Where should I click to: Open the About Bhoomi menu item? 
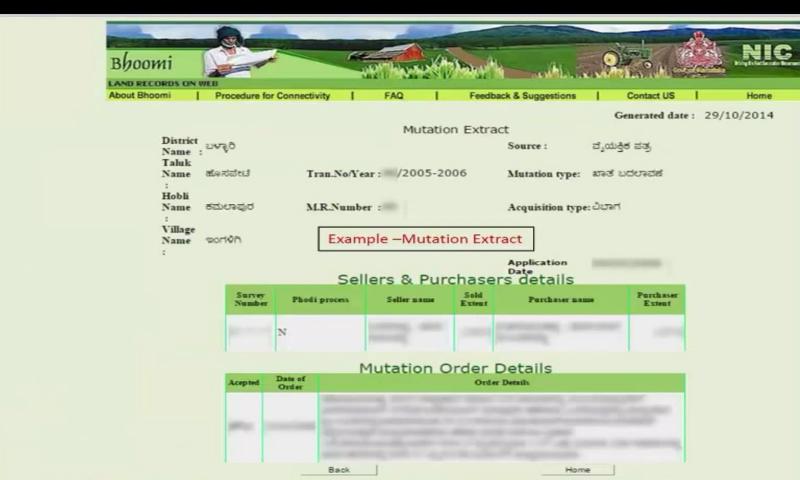[140, 95]
